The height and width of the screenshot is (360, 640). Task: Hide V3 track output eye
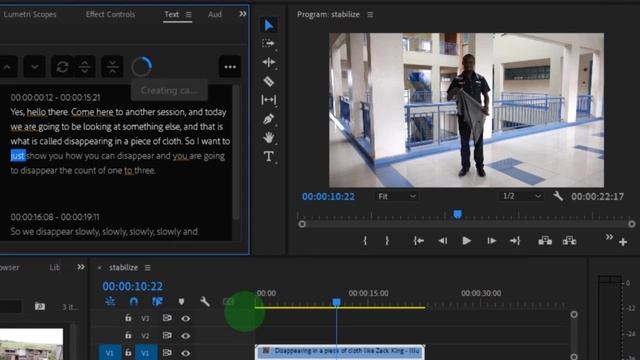186,318
